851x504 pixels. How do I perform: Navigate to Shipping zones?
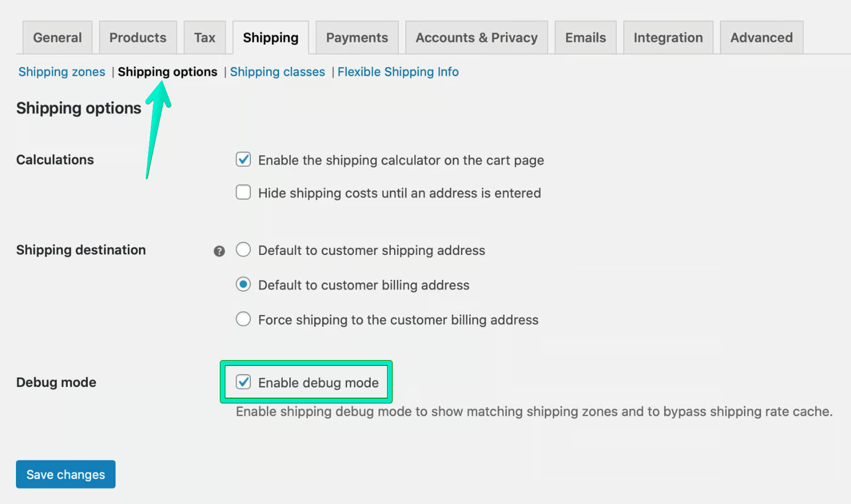pos(61,71)
